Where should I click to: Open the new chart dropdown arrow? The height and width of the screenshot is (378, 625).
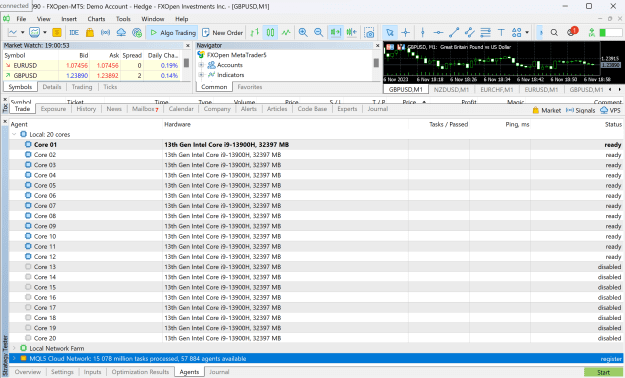click(x=23, y=33)
